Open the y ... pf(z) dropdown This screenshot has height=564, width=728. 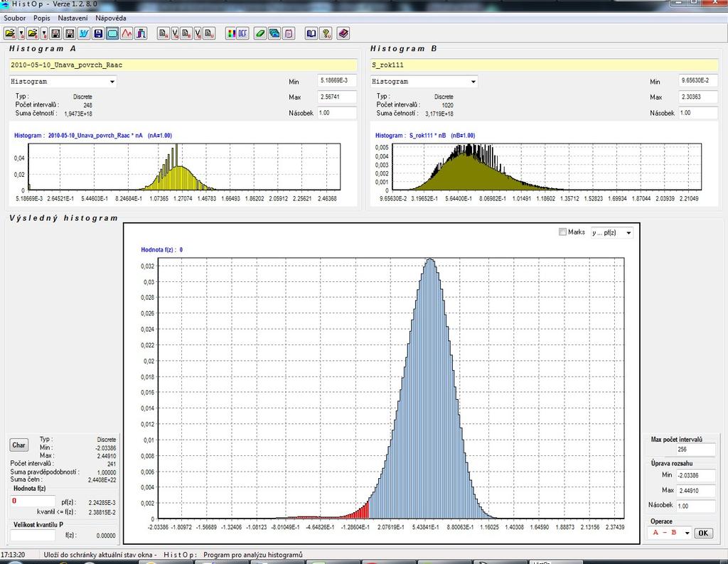point(612,233)
